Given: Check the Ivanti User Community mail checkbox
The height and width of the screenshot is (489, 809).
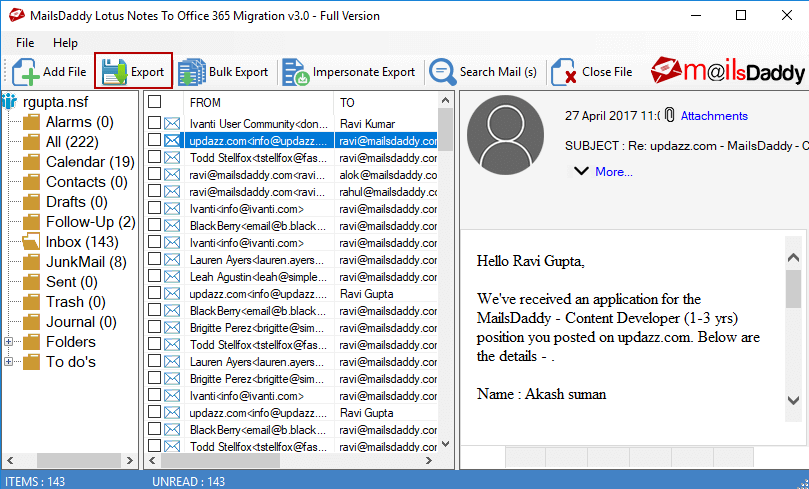Looking at the screenshot, I should point(154,123).
